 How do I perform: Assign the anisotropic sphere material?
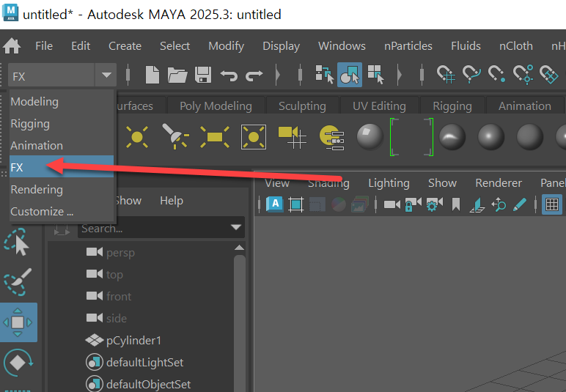click(452, 137)
